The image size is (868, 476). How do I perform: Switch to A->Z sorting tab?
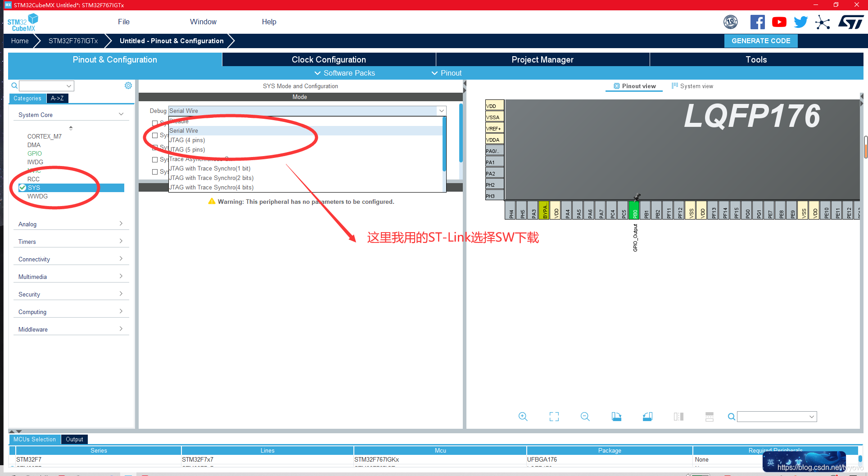(x=57, y=98)
